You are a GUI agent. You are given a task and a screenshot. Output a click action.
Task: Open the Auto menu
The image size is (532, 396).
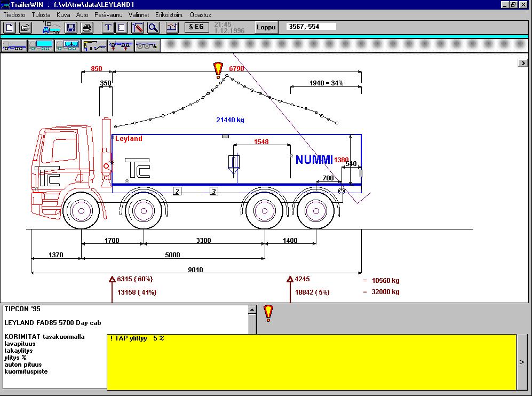[x=82, y=15]
